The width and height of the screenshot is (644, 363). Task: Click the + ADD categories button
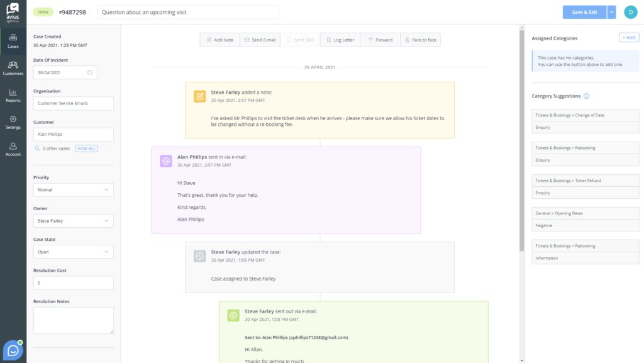(629, 38)
